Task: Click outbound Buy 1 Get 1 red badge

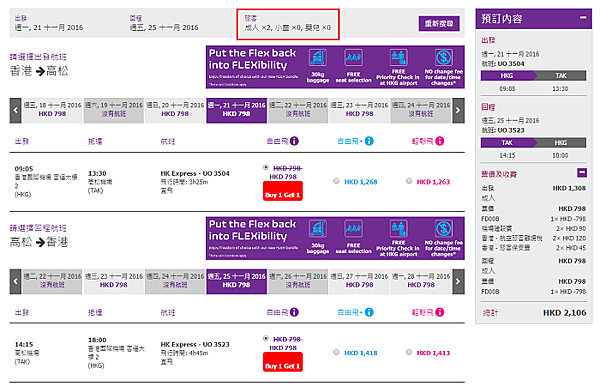Action: click(x=283, y=191)
